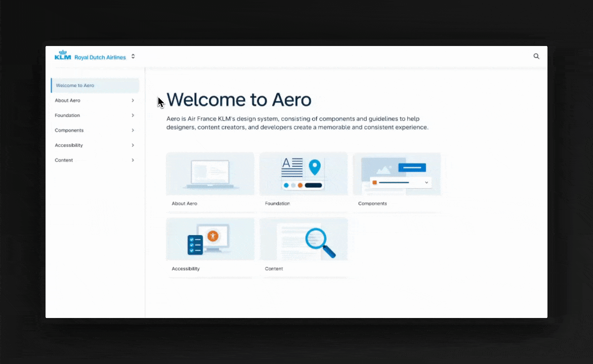
Task: Expand Components chevron in sidebar
Action: click(x=133, y=130)
